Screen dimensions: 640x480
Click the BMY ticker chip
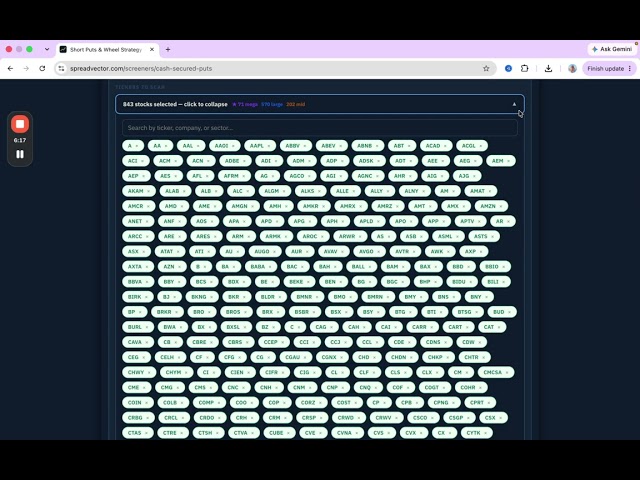413,297
